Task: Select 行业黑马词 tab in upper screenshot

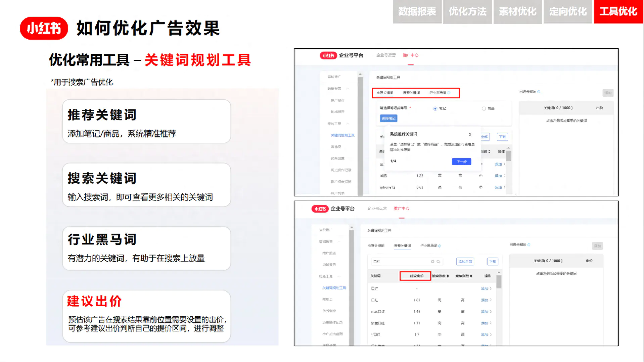Action: click(x=438, y=93)
